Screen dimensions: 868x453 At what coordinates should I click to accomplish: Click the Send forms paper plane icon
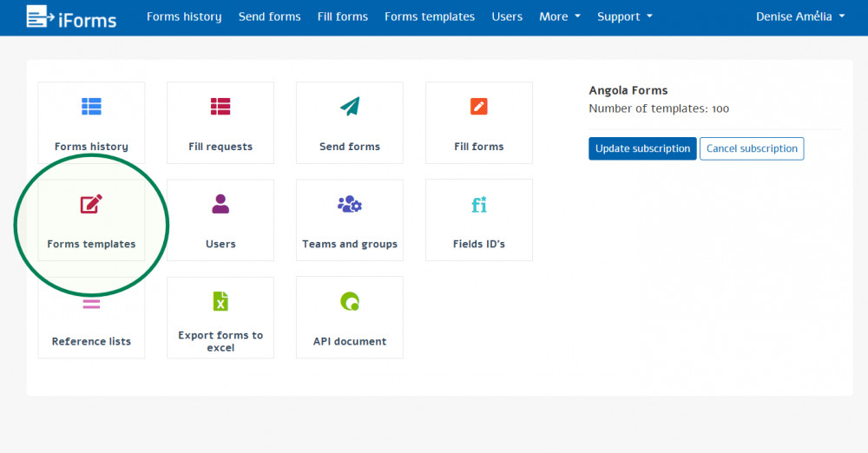(350, 107)
